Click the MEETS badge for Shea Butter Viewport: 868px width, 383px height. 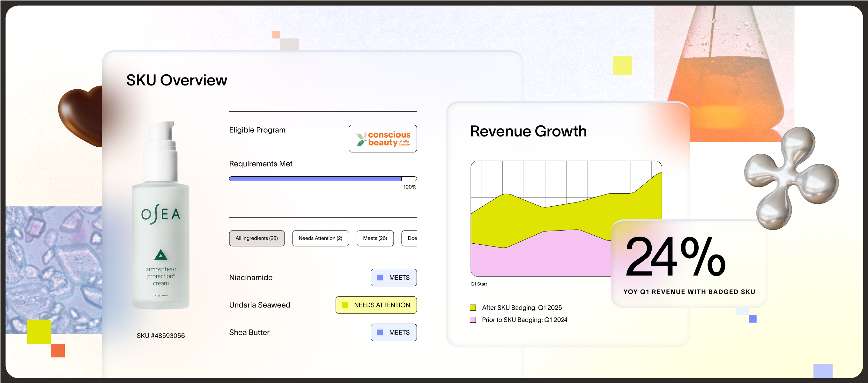point(394,333)
